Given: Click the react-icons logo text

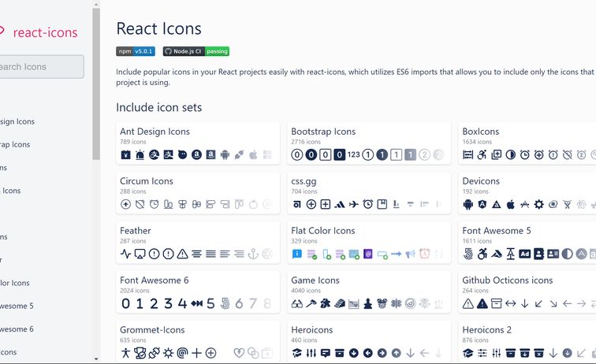Looking at the screenshot, I should pyautogui.click(x=45, y=32).
